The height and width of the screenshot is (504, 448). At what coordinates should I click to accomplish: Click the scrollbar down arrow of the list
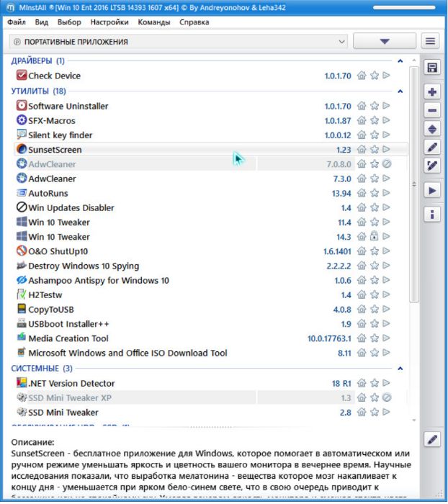pyautogui.click(x=414, y=420)
